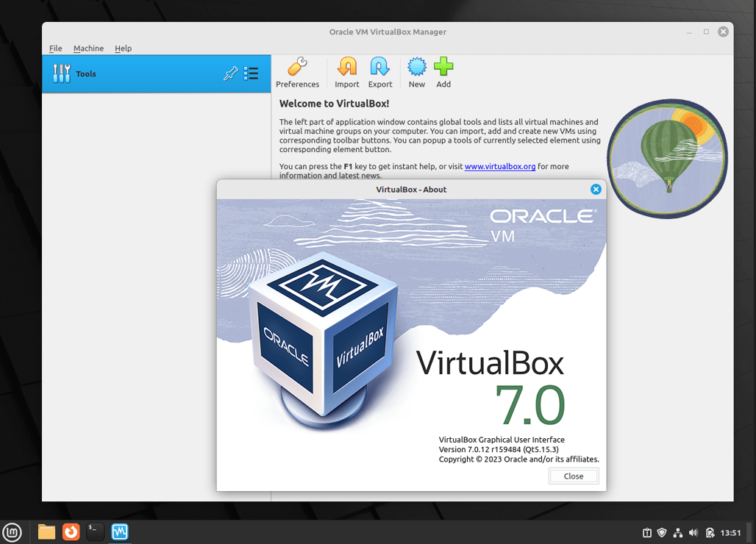The height and width of the screenshot is (544, 756).
Task: Open the File menu
Action: pos(55,49)
